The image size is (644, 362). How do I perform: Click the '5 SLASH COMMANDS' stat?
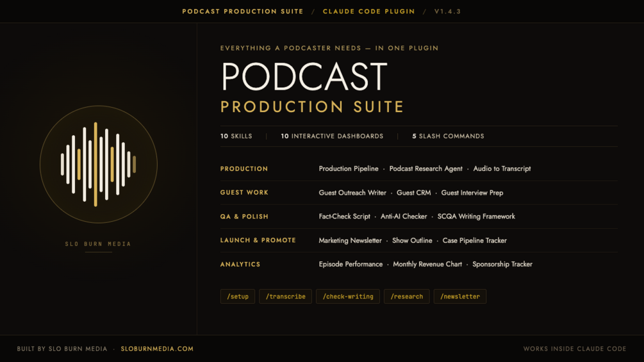(448, 136)
